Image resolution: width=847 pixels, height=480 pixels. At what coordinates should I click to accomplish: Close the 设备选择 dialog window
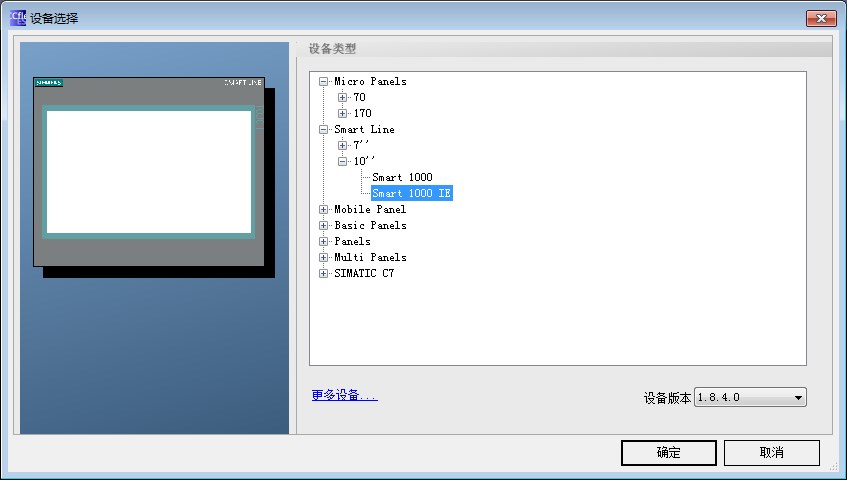[x=821, y=19]
